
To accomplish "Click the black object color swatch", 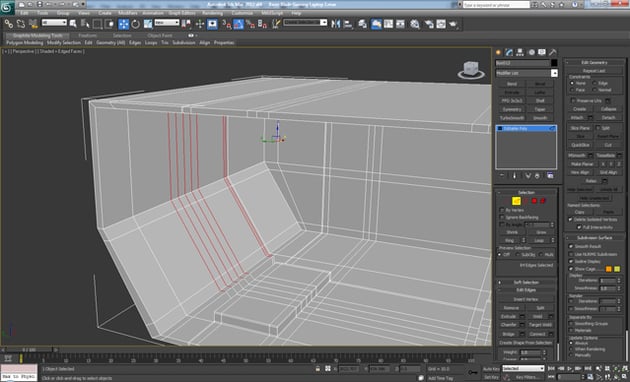I will coord(554,63).
